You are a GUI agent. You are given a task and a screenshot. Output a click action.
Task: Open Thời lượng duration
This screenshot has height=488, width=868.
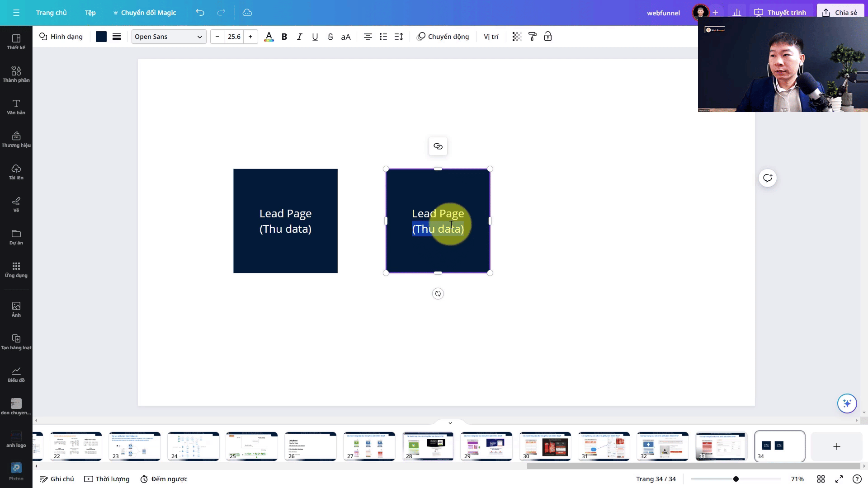(107, 479)
